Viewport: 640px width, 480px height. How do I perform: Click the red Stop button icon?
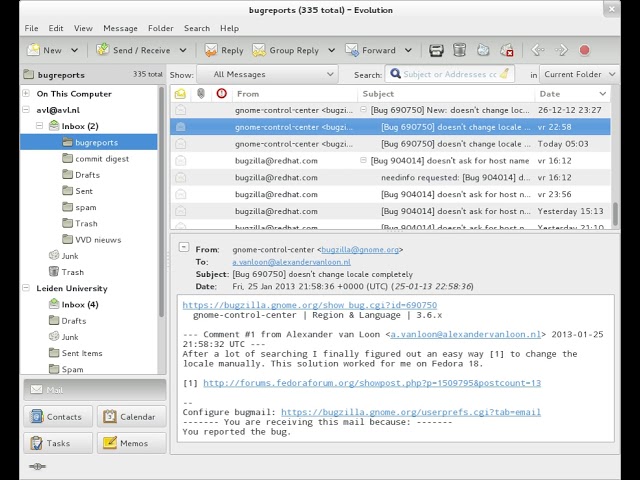click(x=585, y=50)
